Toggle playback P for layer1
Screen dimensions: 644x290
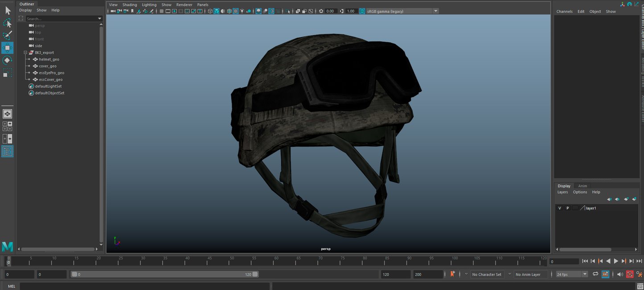(567, 208)
